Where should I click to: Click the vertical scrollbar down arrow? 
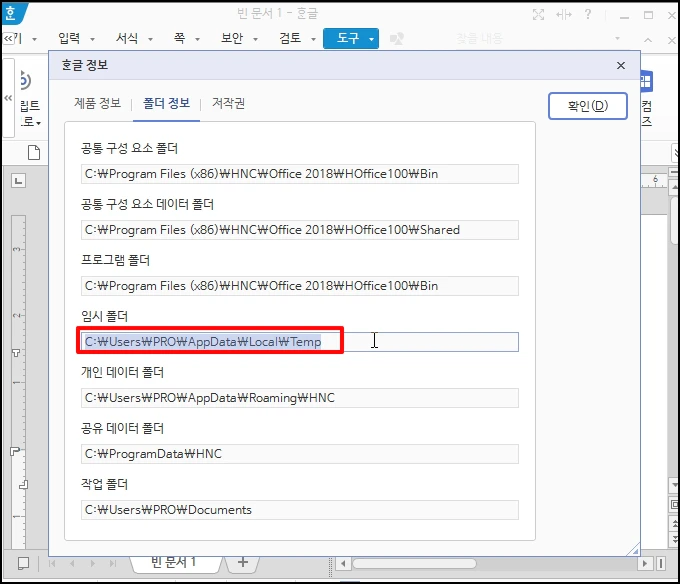pyautogui.click(x=674, y=485)
